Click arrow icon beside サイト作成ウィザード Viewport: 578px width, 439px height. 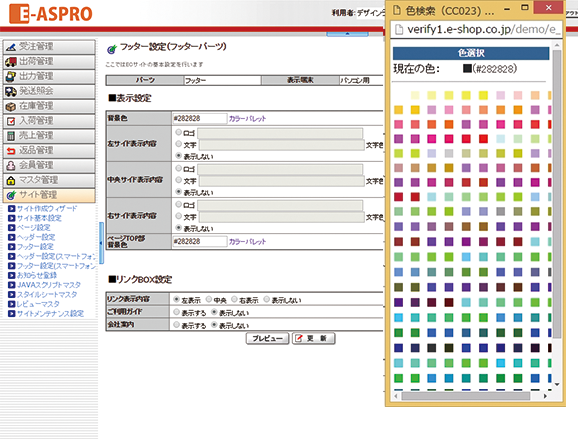(12, 209)
